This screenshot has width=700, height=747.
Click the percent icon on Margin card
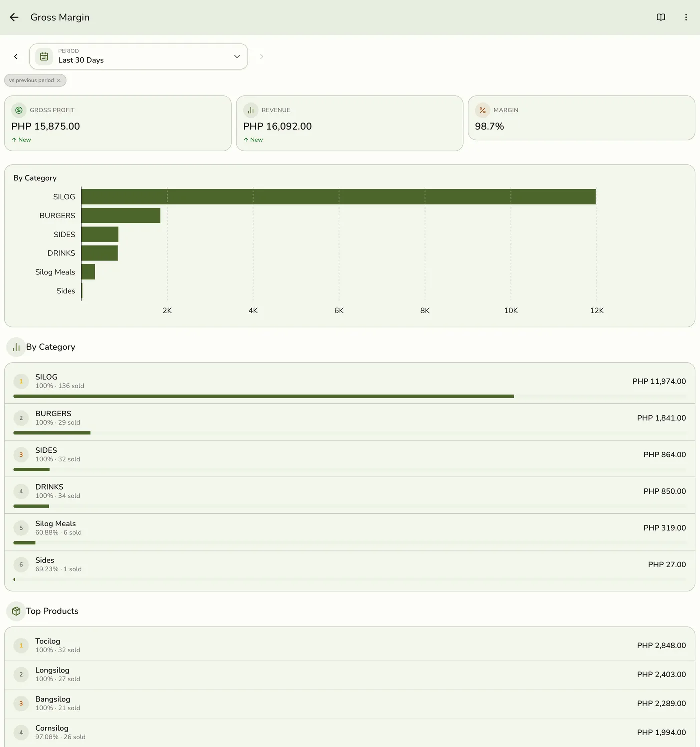coord(482,110)
